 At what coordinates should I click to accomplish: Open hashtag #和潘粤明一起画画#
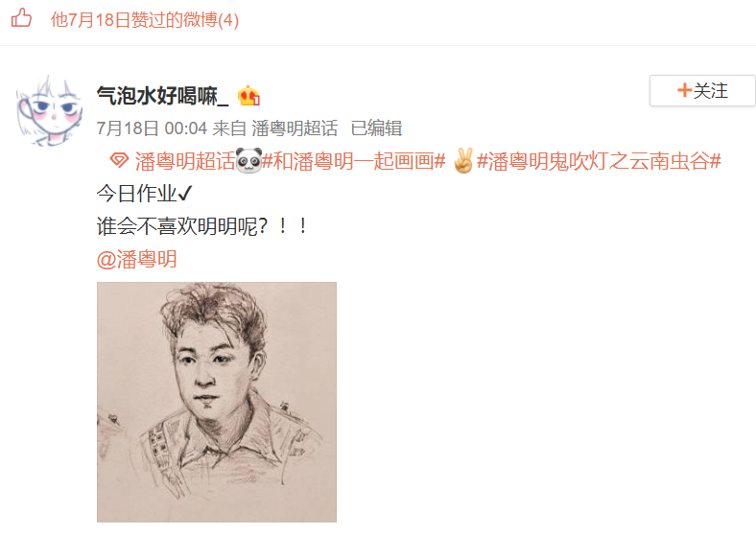pos(353,161)
